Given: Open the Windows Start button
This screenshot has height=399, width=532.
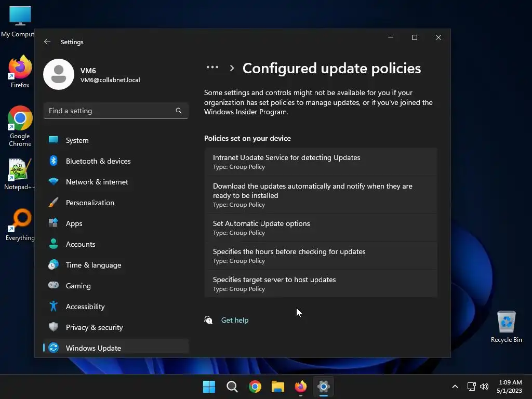Looking at the screenshot, I should point(209,387).
